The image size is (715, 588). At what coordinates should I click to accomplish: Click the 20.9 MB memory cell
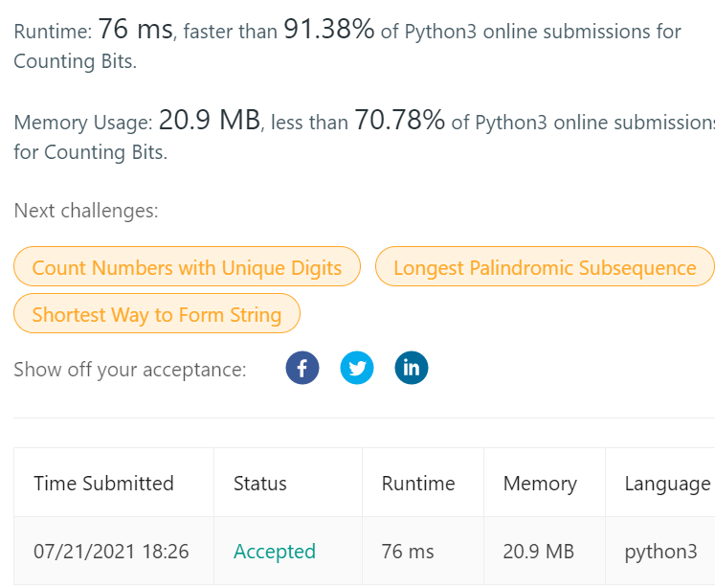click(x=539, y=551)
